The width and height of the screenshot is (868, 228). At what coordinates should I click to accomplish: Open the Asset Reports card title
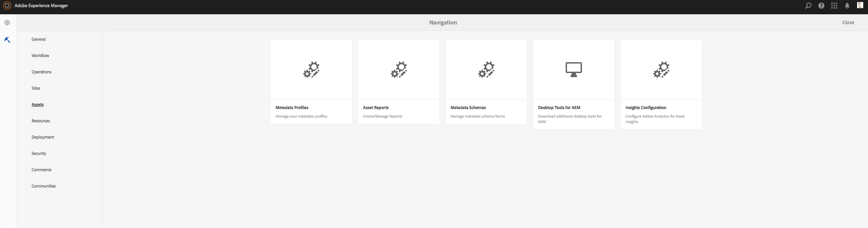pos(376,108)
